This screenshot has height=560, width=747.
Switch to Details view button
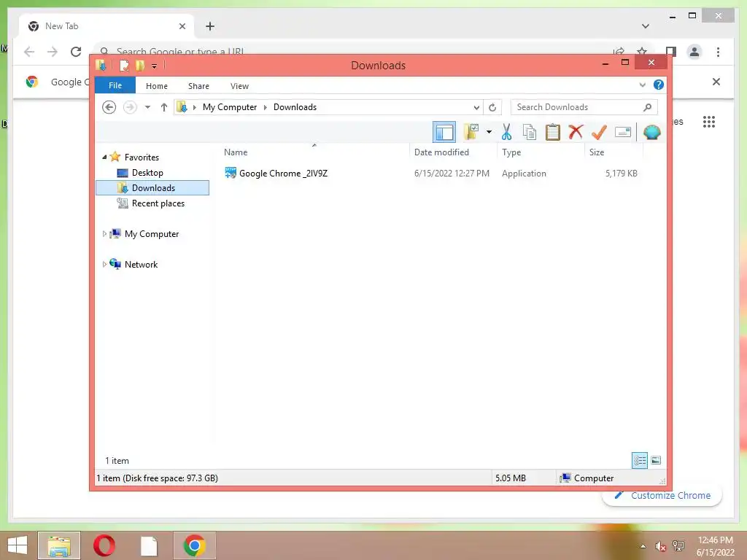pyautogui.click(x=639, y=460)
